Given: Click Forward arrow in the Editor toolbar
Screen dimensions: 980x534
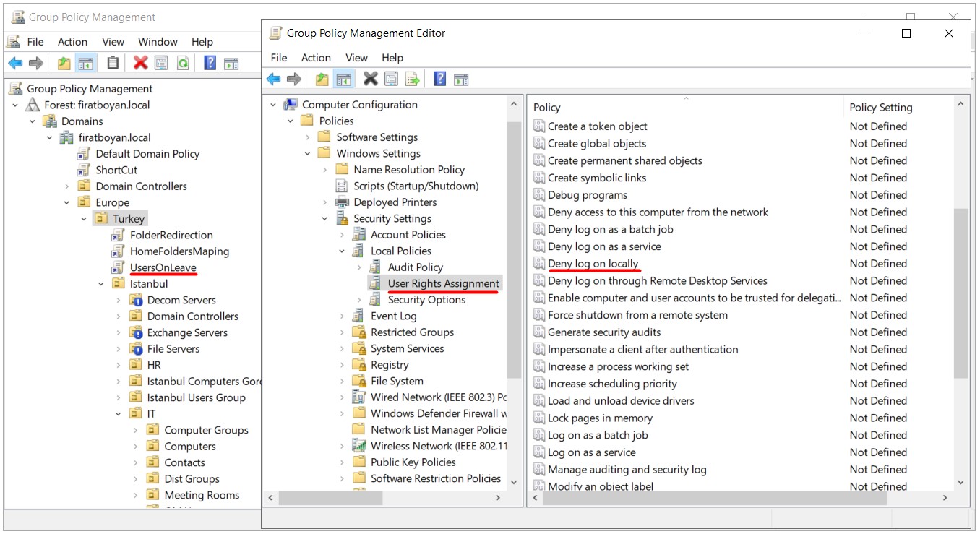Looking at the screenshot, I should [293, 79].
